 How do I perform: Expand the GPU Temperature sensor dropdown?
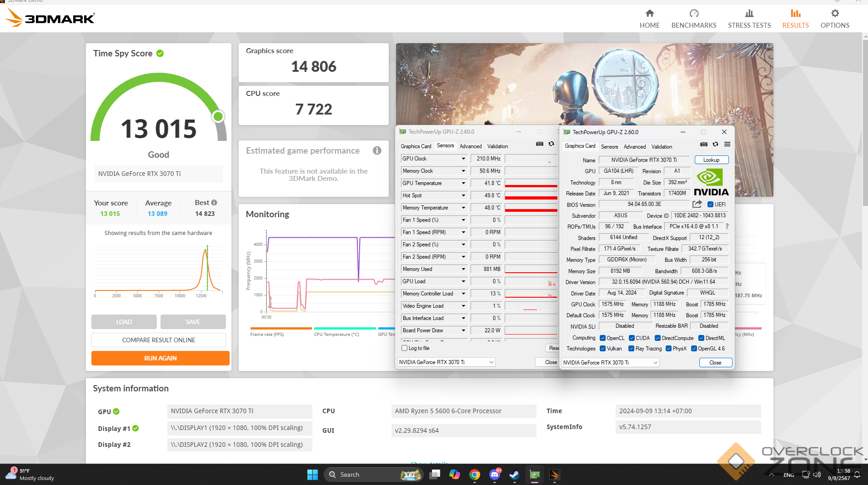(463, 183)
